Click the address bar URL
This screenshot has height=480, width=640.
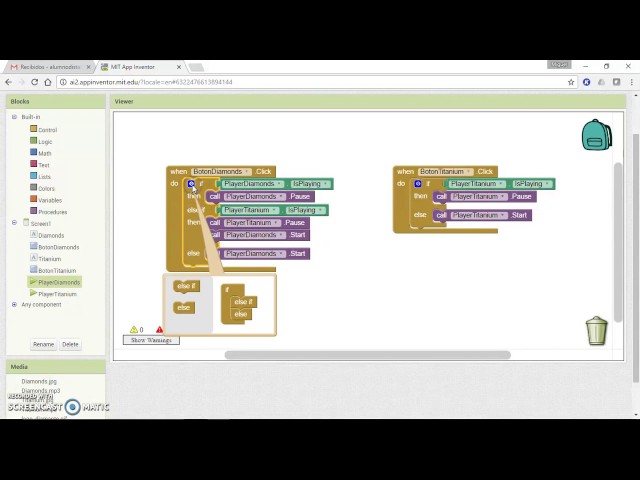click(x=151, y=82)
